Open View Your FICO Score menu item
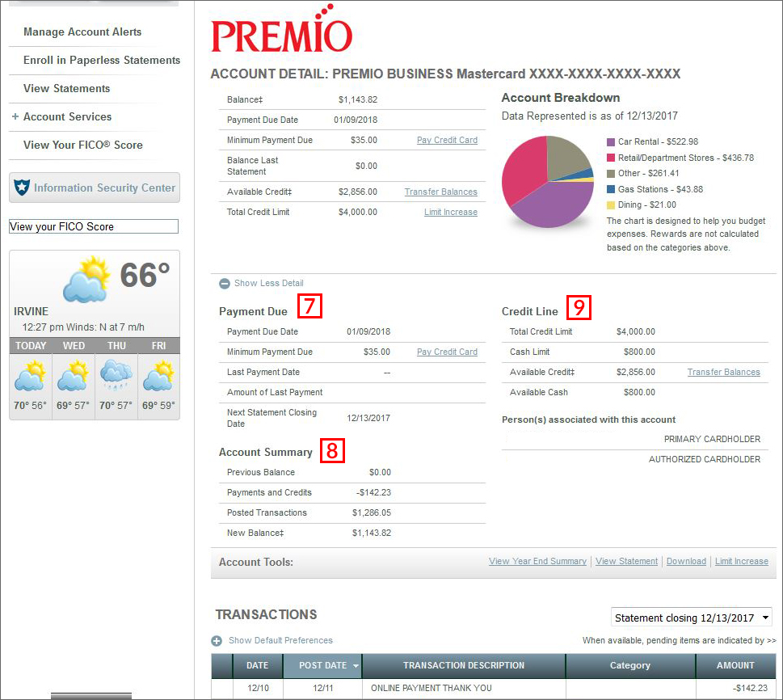This screenshot has width=783, height=700. [x=83, y=145]
